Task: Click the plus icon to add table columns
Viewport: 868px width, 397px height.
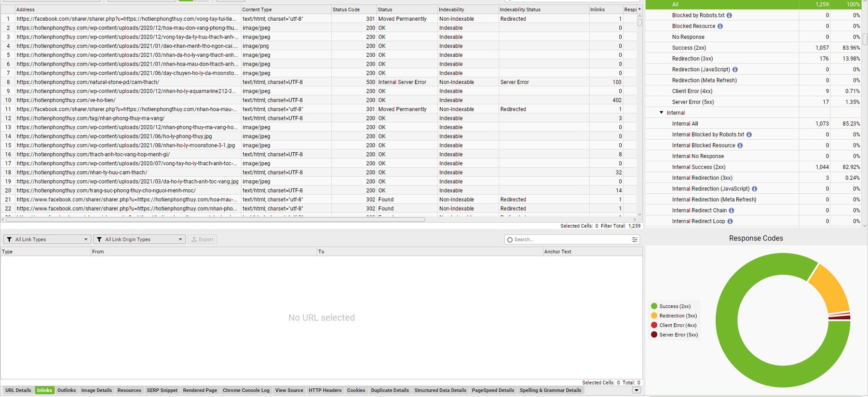Action: 639,9
